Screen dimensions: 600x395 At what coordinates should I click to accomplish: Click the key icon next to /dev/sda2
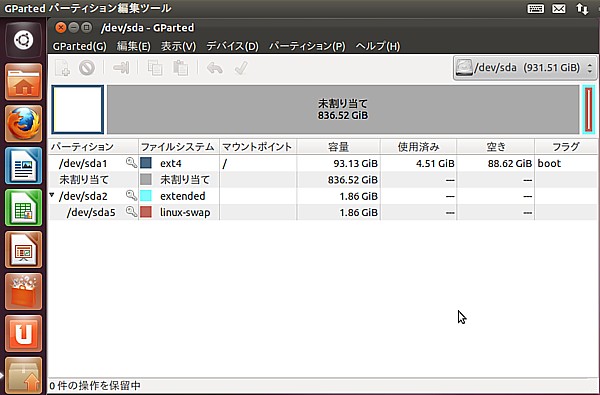pos(131,196)
